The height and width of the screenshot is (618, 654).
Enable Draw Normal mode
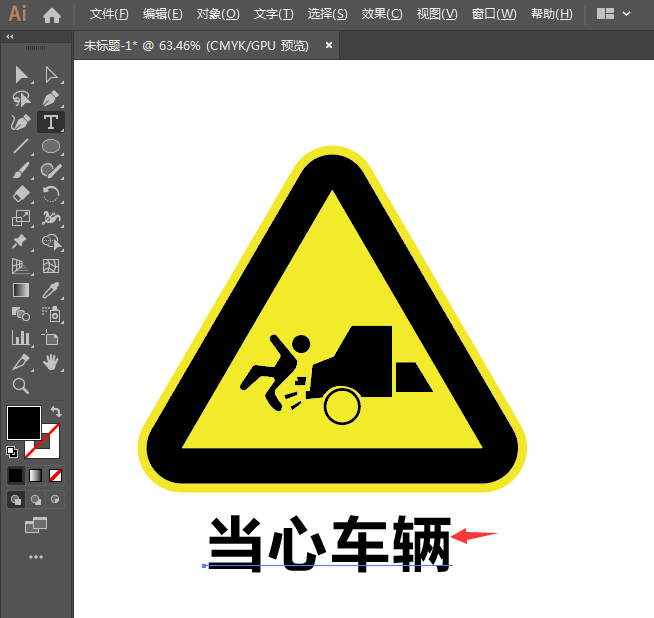click(x=16, y=500)
